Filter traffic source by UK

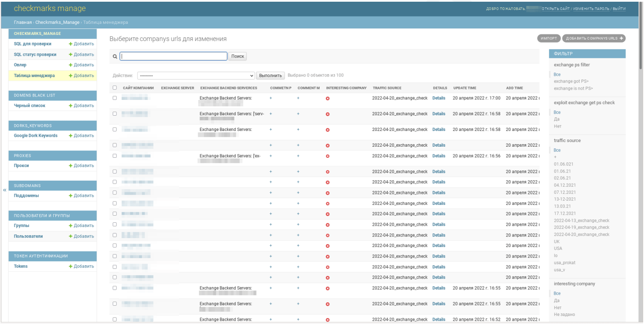(x=557, y=242)
